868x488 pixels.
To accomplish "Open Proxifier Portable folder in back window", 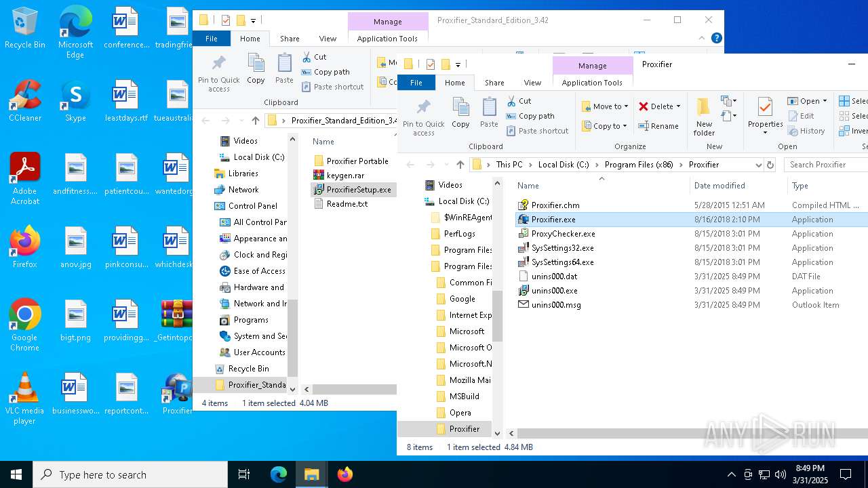I will coord(351,161).
